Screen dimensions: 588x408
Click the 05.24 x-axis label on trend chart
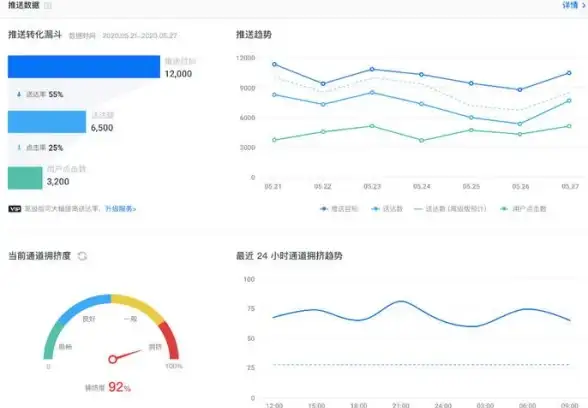tap(422, 186)
